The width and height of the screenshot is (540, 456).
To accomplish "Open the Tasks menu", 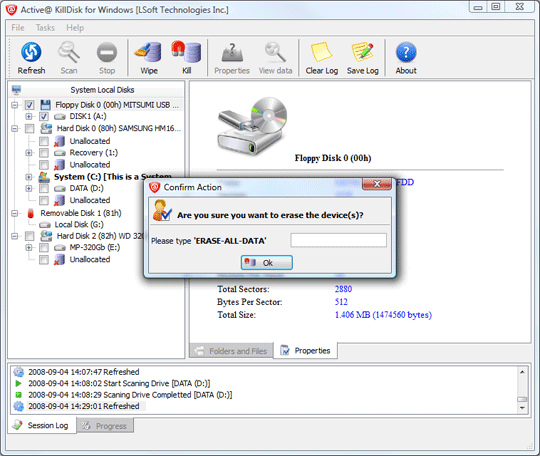I will pyautogui.click(x=45, y=28).
